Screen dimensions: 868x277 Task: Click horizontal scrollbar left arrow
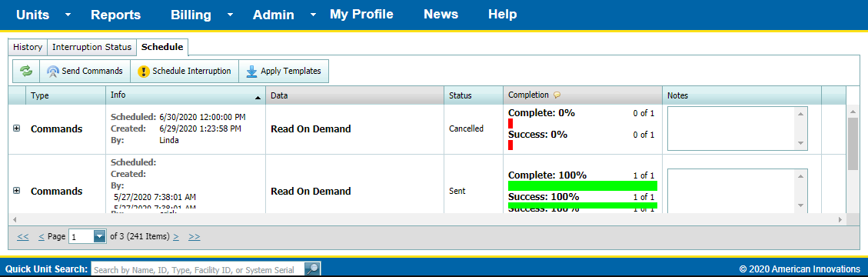click(14, 219)
